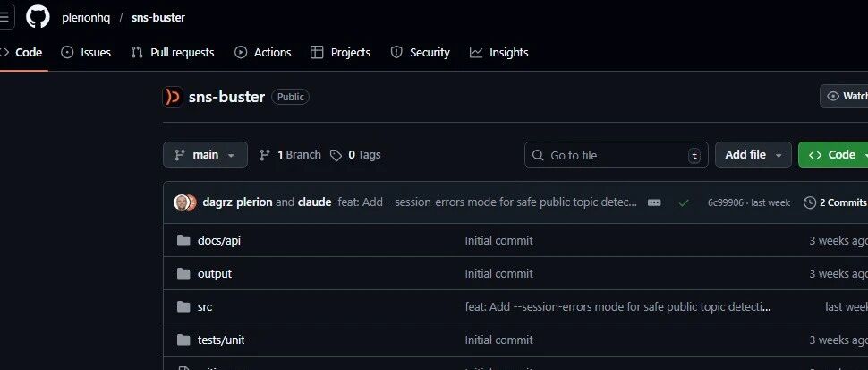Image resolution: width=868 pixels, height=370 pixels.
Task: Open Initial commit message on output row
Action: [x=498, y=273]
